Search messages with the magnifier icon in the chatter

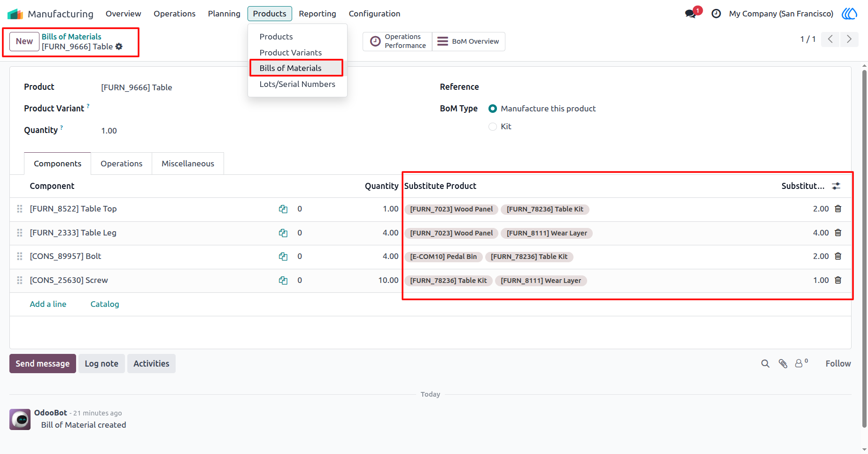(765, 364)
